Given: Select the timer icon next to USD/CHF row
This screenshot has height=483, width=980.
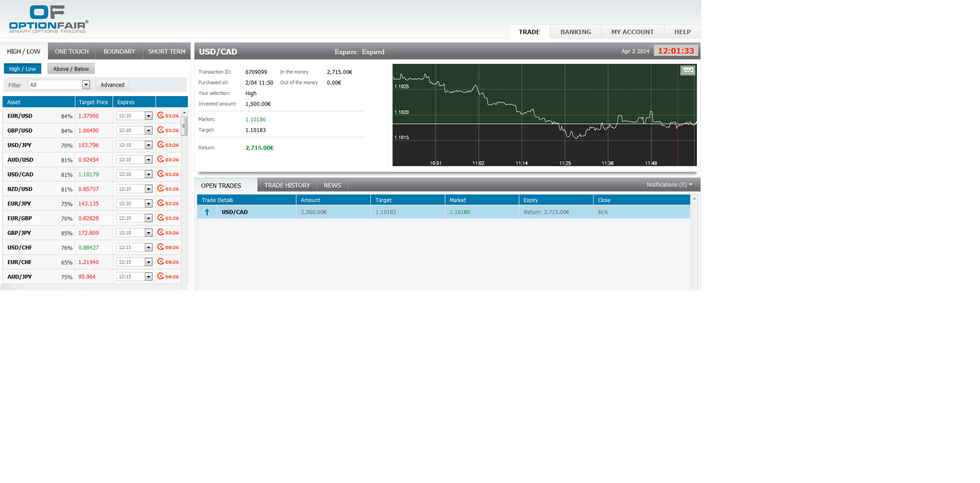Looking at the screenshot, I should (x=161, y=247).
